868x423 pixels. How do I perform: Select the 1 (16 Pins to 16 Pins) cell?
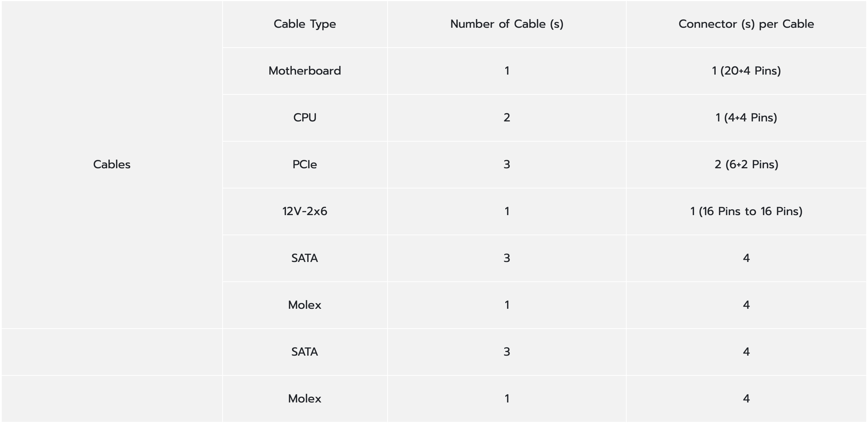pos(746,211)
